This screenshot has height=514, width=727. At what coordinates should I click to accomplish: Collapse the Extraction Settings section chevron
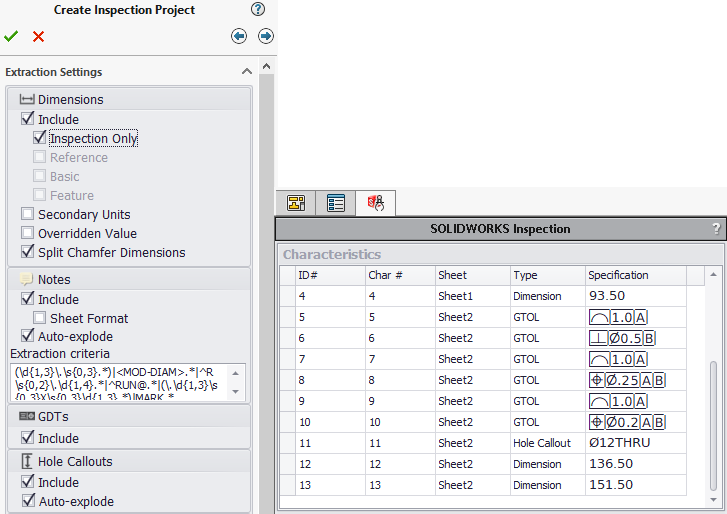coord(247,71)
